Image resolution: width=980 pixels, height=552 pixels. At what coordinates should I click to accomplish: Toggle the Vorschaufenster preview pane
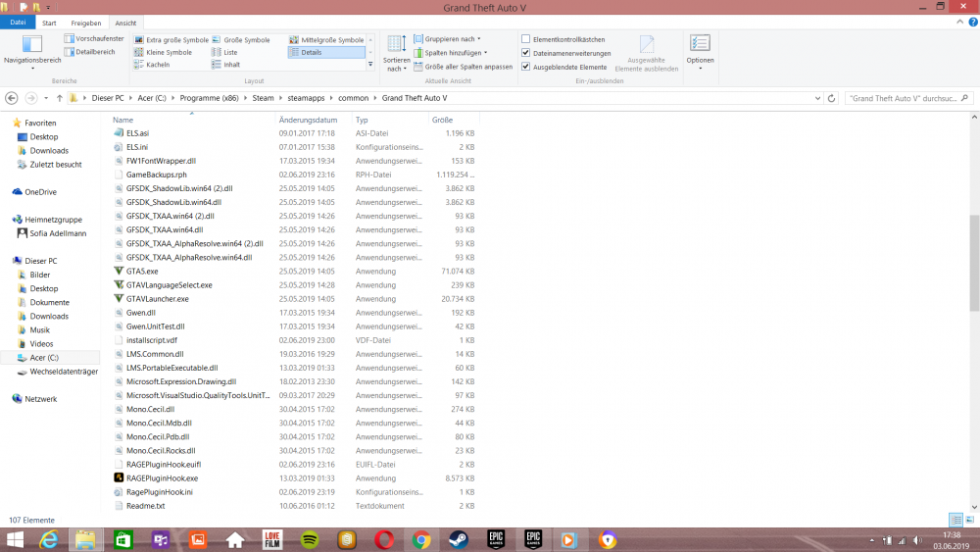coord(94,39)
